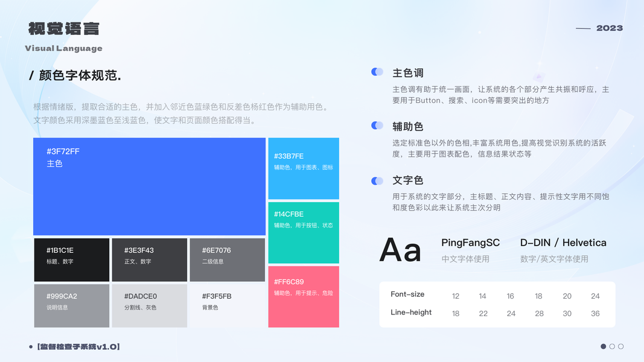Toggle the switch beside 文字色

377,181
